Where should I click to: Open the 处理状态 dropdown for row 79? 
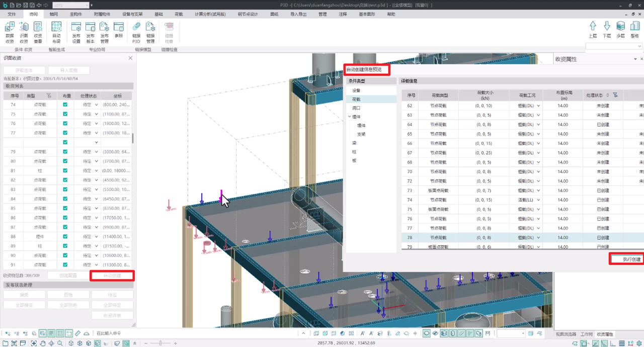pos(97,152)
